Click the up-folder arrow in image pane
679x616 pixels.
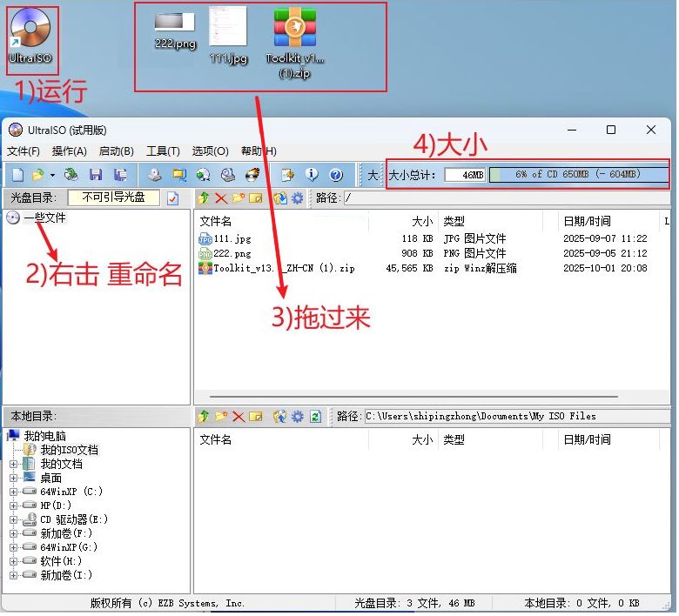[x=204, y=198]
